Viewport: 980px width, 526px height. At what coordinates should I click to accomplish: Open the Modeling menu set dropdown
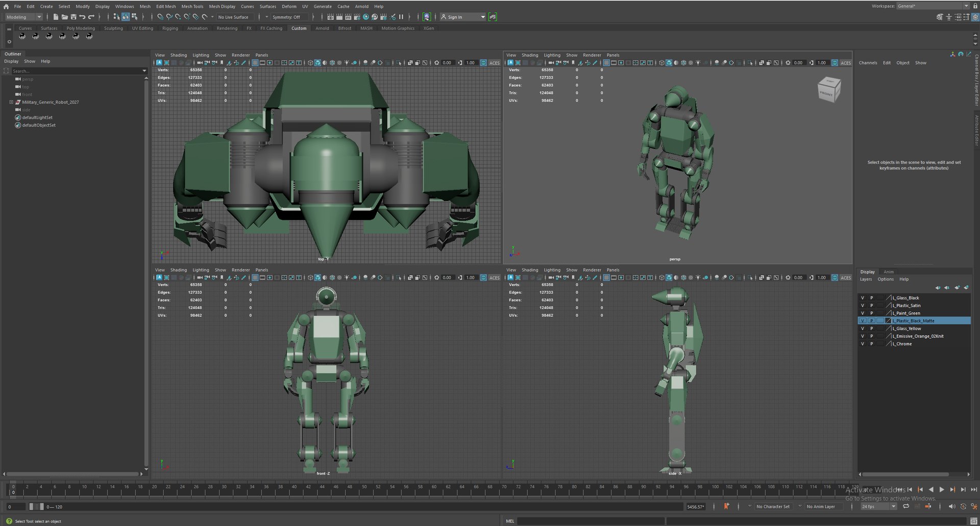click(x=23, y=17)
